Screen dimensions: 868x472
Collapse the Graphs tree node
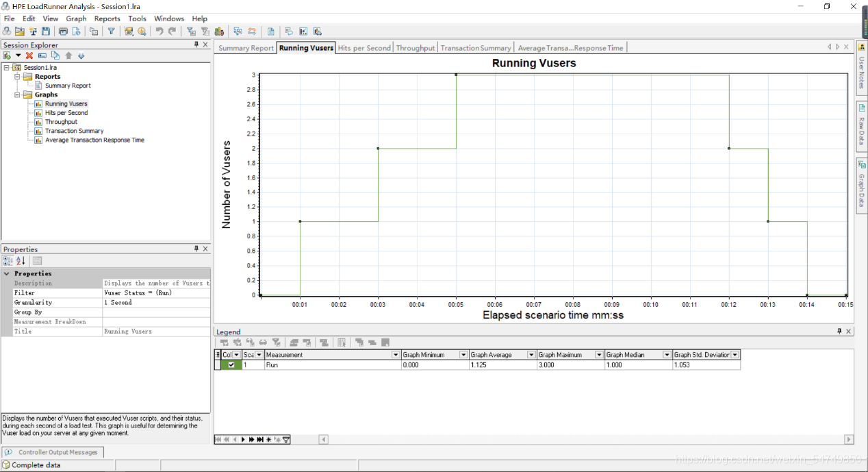[18, 95]
